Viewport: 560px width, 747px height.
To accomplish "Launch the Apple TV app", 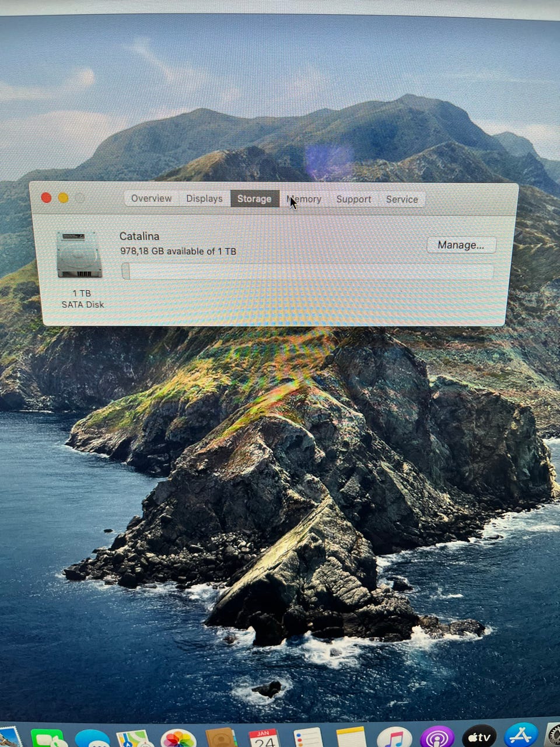I will [480, 737].
